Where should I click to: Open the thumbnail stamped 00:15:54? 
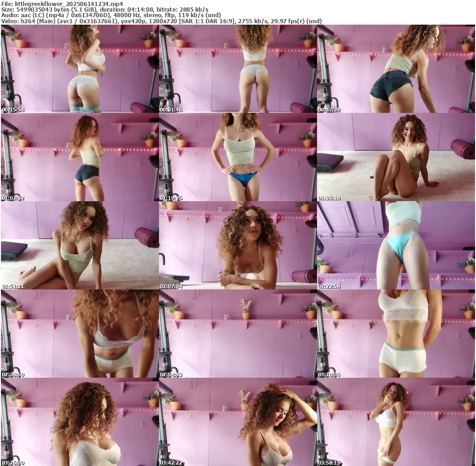point(79,69)
